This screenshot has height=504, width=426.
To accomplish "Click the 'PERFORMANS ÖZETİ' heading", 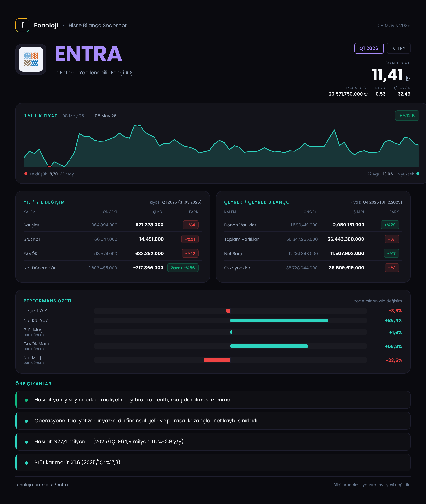I will pyautogui.click(x=48, y=301).
